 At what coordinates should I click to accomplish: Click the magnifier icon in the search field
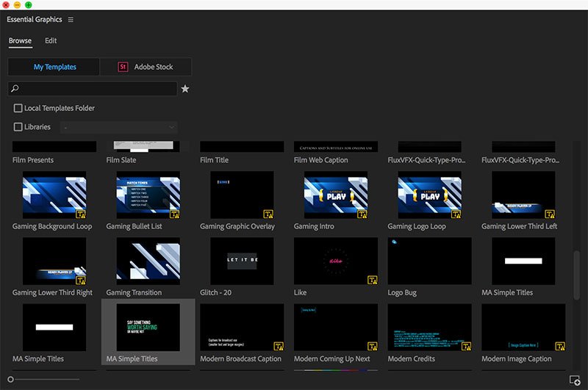[15, 88]
